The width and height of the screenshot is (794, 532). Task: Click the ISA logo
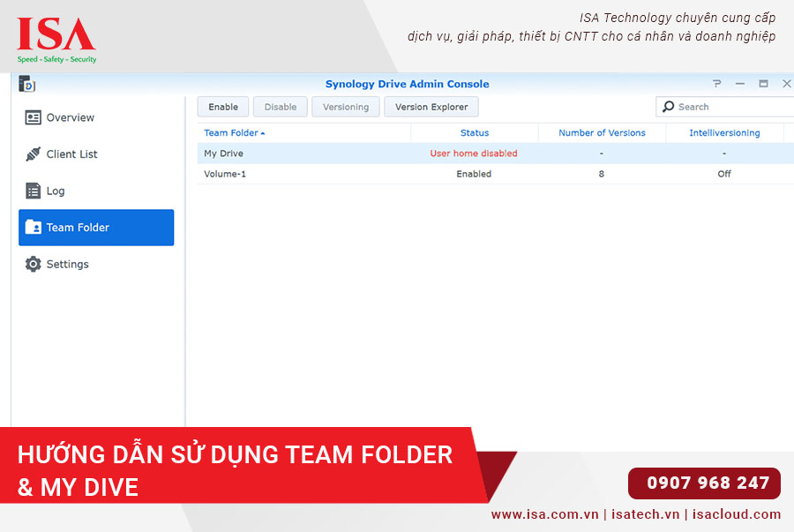[x=56, y=40]
